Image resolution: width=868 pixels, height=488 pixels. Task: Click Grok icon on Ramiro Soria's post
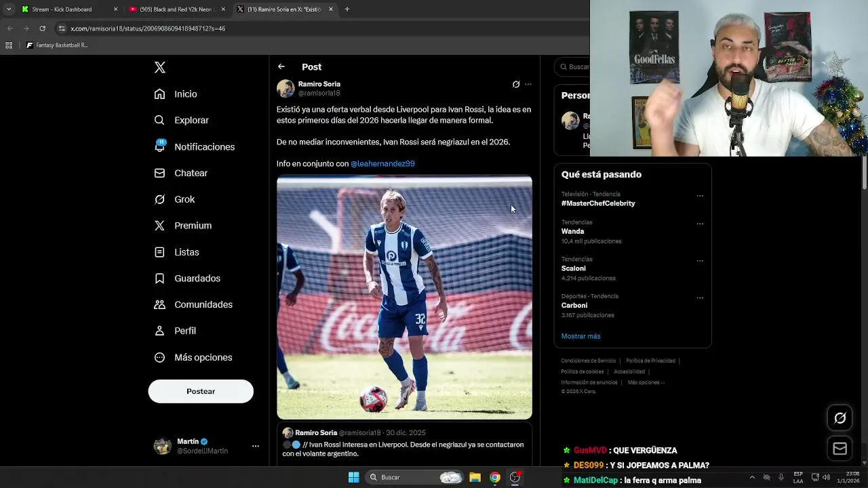tap(516, 84)
